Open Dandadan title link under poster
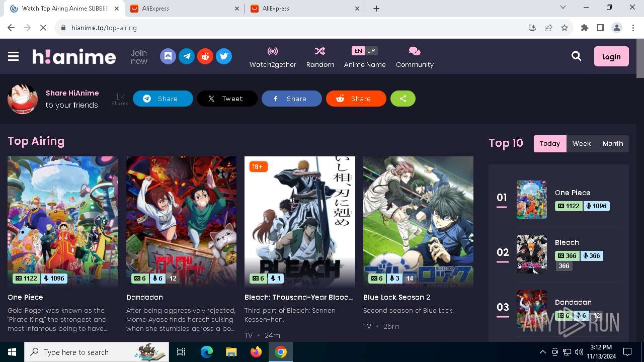Image resolution: width=644 pixels, height=362 pixels. pos(144,297)
